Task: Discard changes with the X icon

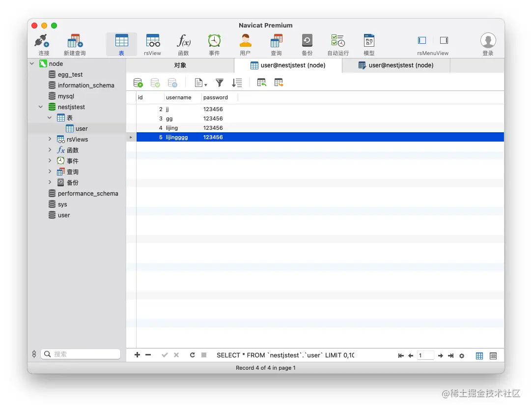Action: (x=176, y=355)
